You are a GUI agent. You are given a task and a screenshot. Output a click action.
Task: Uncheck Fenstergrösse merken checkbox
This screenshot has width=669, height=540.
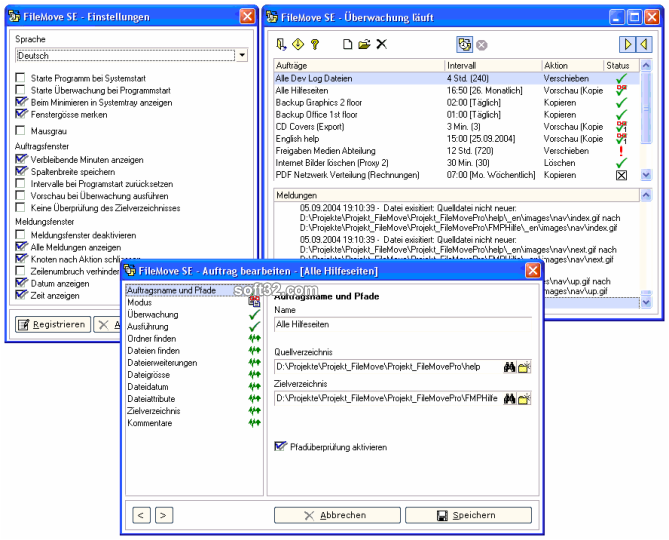(20, 114)
